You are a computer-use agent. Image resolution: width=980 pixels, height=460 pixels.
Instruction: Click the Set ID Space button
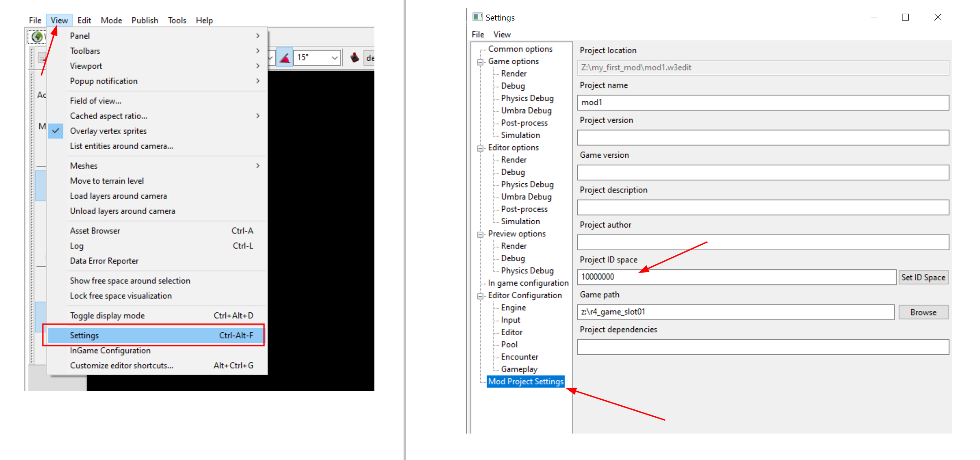[923, 277]
